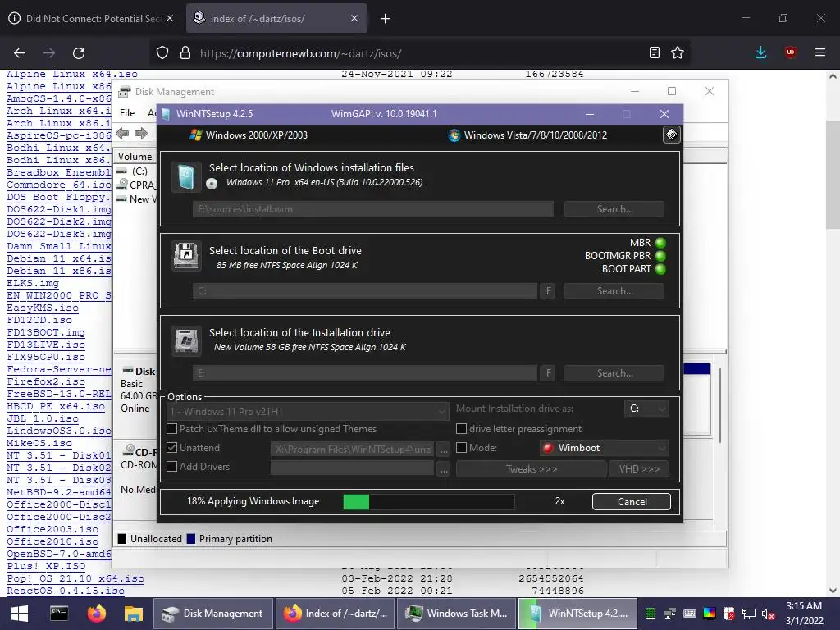Click the MBR green status light
This screenshot has height=630, width=840.
click(660, 243)
